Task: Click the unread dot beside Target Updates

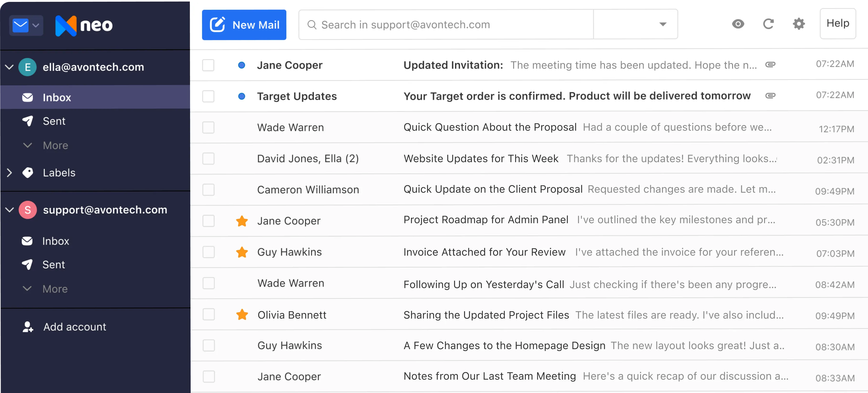Action: tap(242, 96)
